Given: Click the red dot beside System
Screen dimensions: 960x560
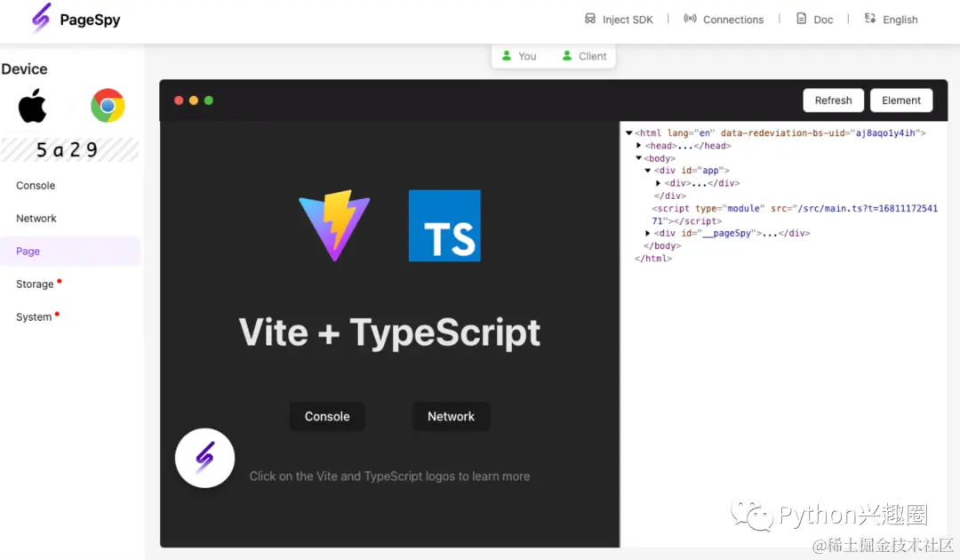Looking at the screenshot, I should point(57,315).
